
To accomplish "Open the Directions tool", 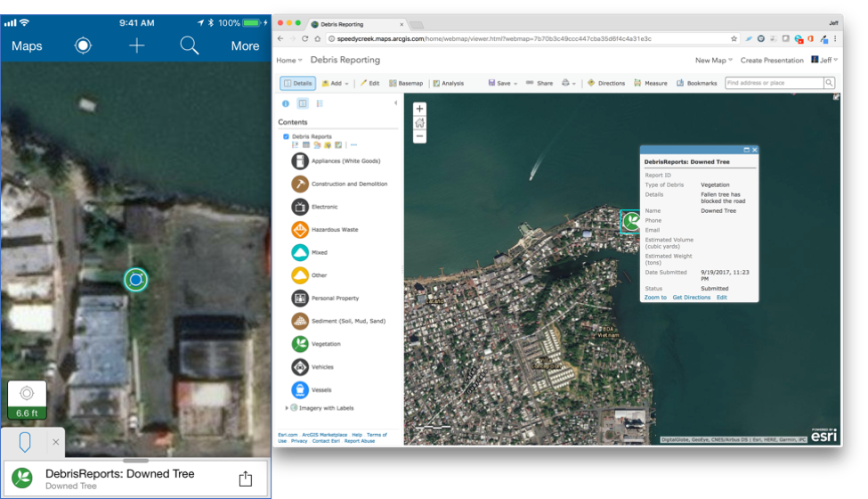I will [605, 83].
